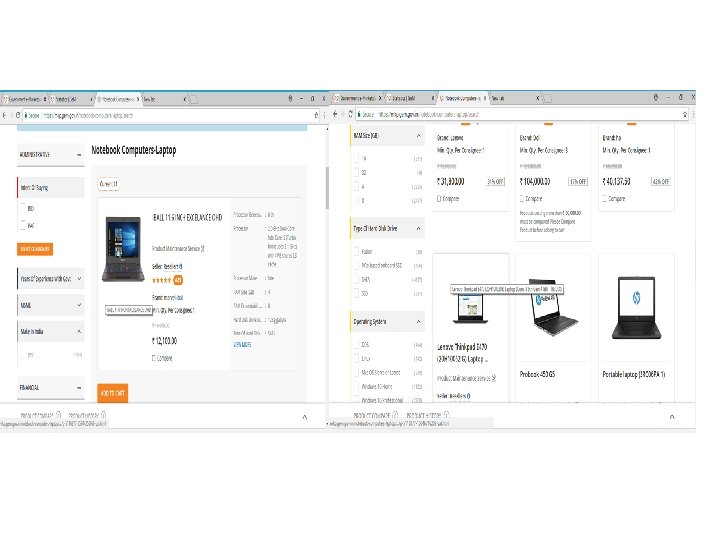Viewport: 720px width, 540px height.
Task: Close the New Tab tab in left window
Action: pyautogui.click(x=185, y=99)
